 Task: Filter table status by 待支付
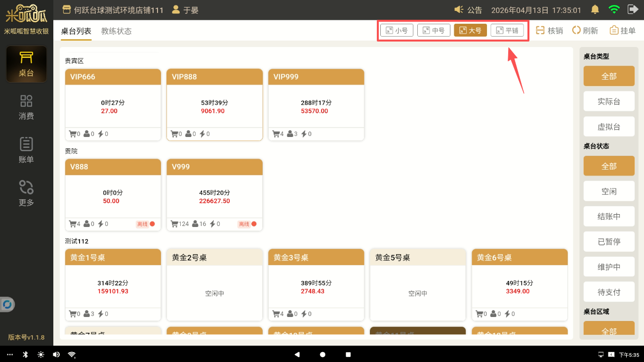608,292
